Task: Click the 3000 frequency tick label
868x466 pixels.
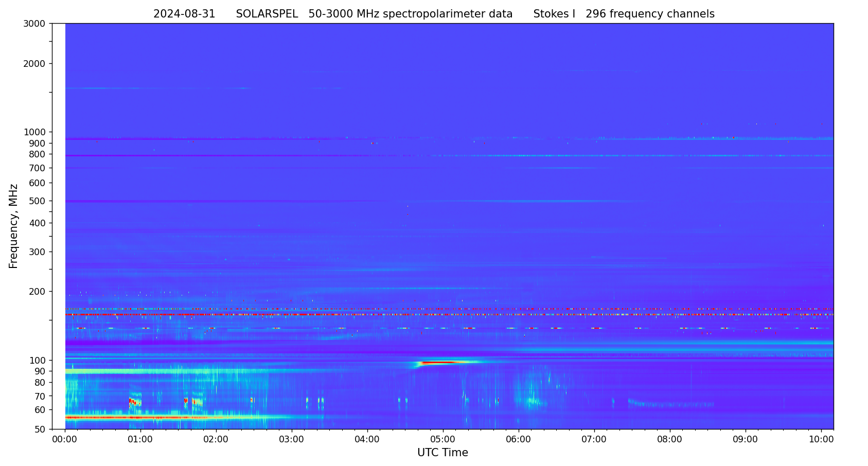Action: (35, 24)
